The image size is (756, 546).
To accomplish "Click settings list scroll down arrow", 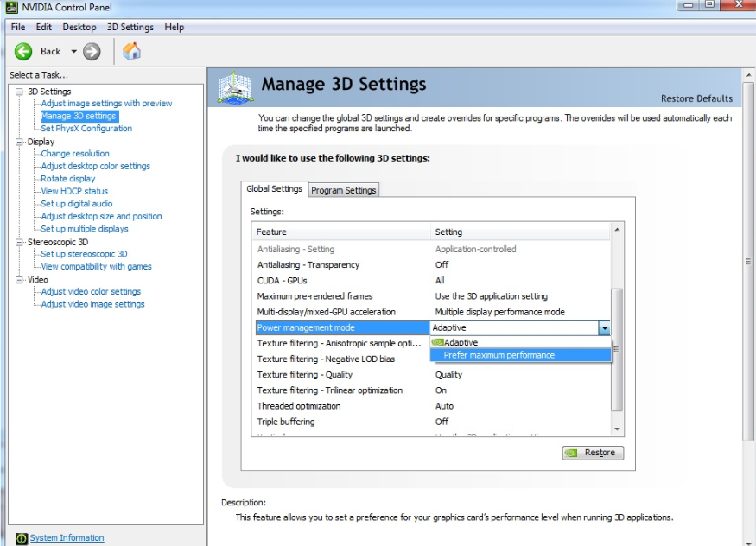I will pyautogui.click(x=617, y=429).
